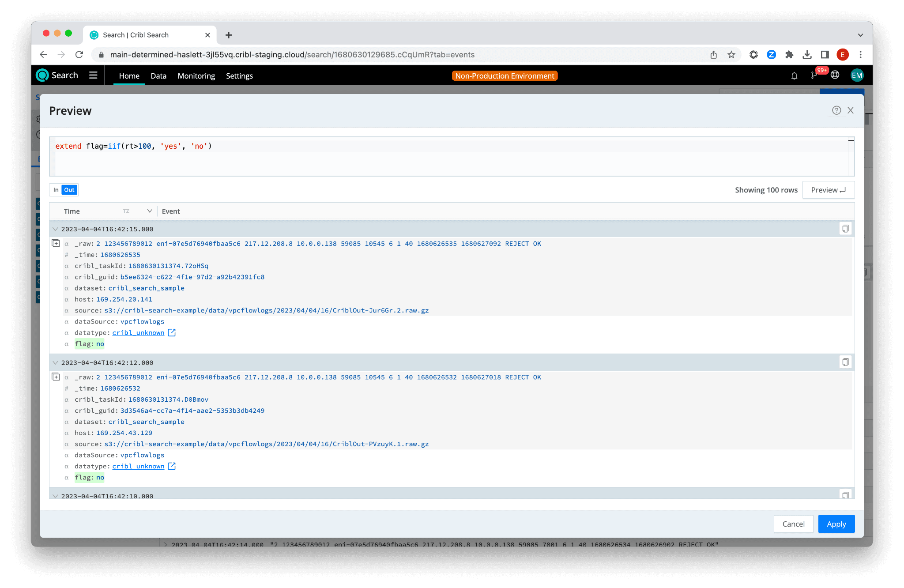The image size is (904, 588).
Task: Collapse the 2023-04-04T16:42:12.000 event
Action: tap(55, 363)
